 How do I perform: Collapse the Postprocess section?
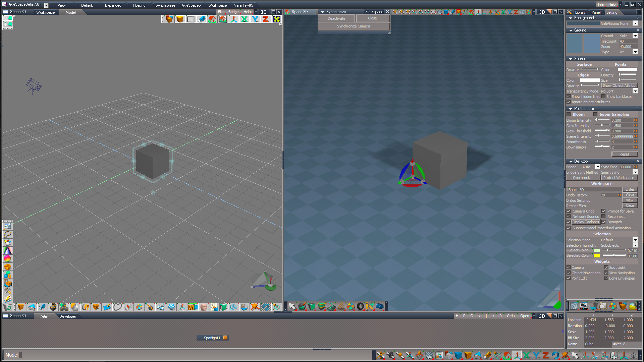pyautogui.click(x=571, y=109)
